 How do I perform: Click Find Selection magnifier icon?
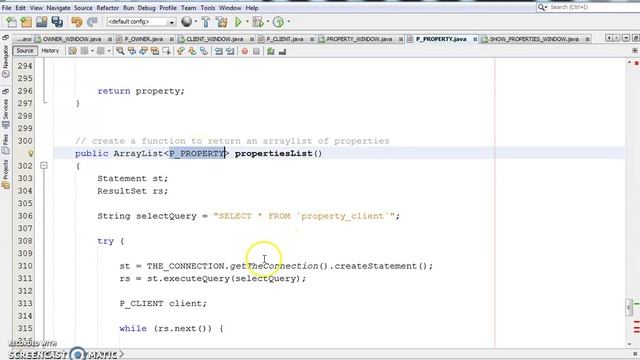tap(120, 51)
